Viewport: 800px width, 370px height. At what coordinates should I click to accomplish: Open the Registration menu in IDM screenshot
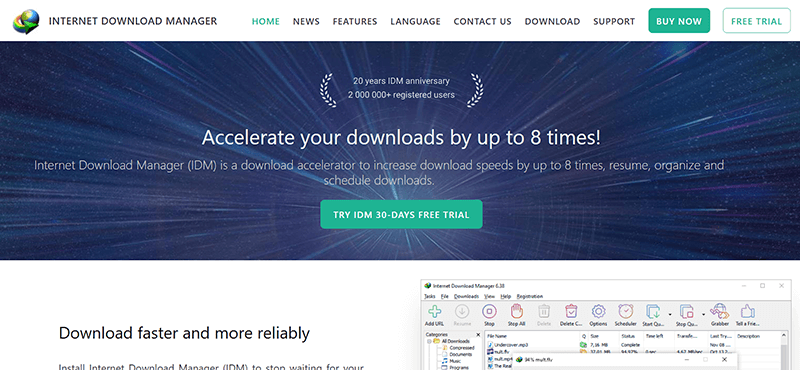(530, 297)
